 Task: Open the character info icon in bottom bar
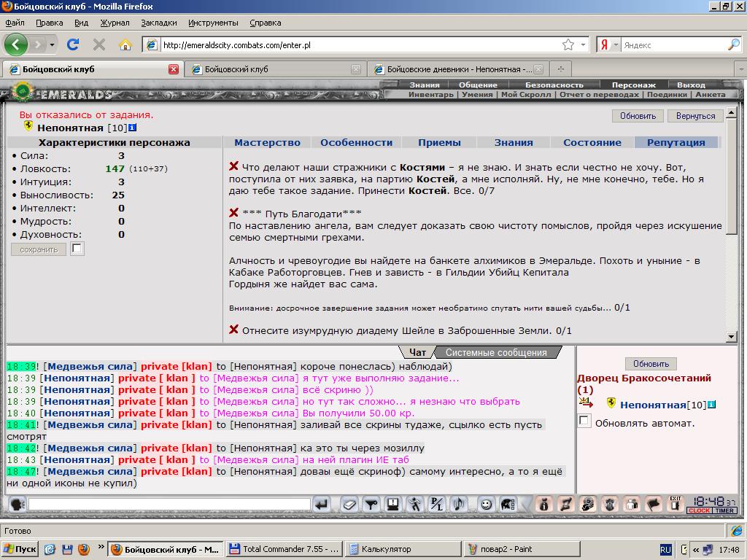544,505
